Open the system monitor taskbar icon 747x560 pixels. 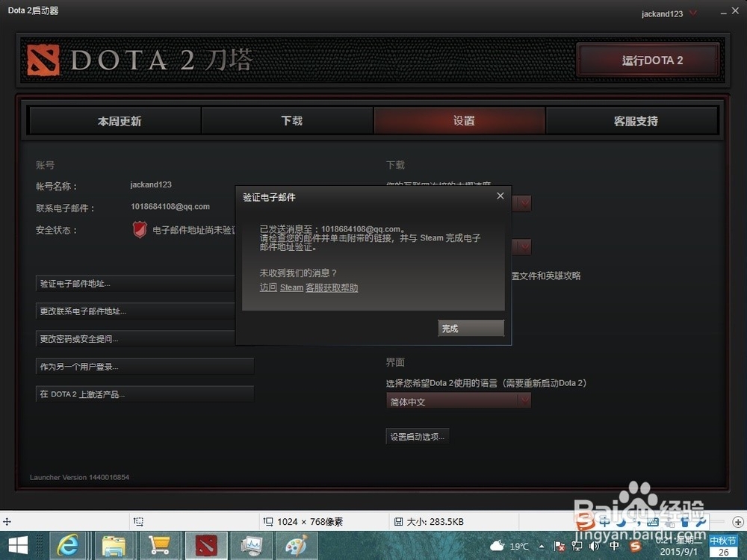pos(252,546)
